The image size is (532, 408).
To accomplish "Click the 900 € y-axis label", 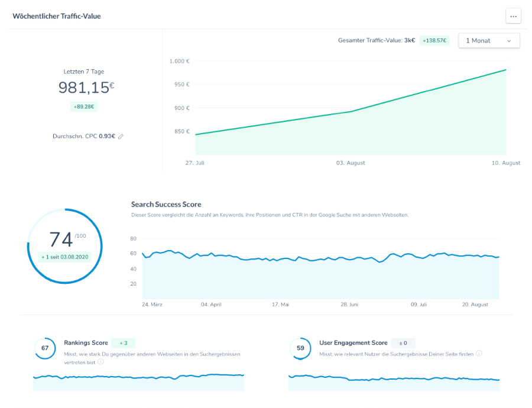I will pos(182,108).
